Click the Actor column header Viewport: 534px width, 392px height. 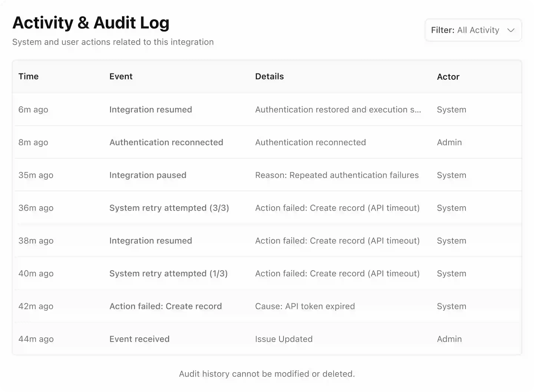coord(448,77)
